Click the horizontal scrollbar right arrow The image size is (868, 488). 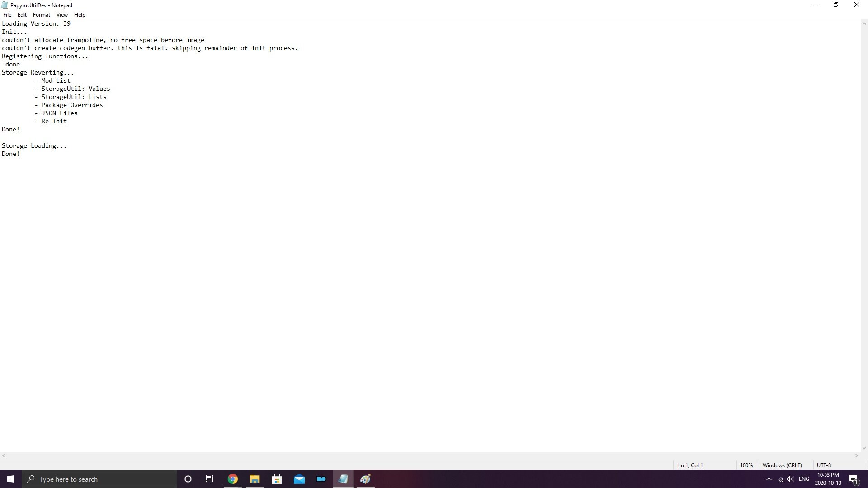click(x=856, y=455)
